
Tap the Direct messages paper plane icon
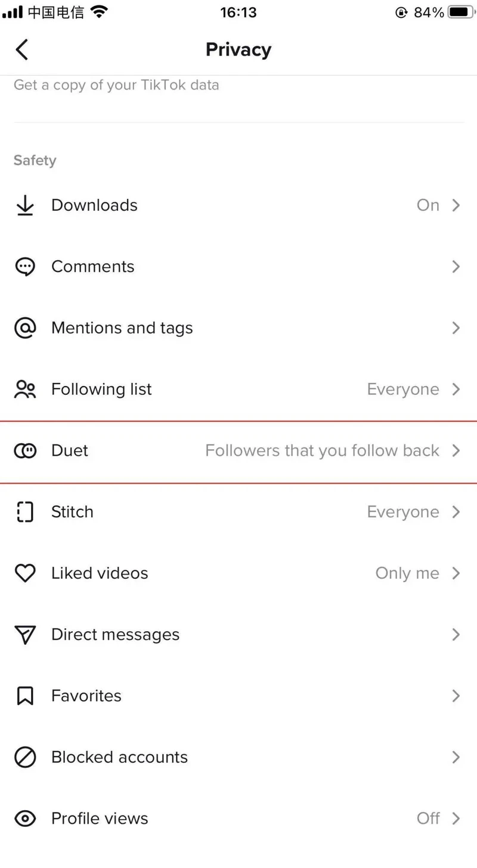click(x=25, y=635)
